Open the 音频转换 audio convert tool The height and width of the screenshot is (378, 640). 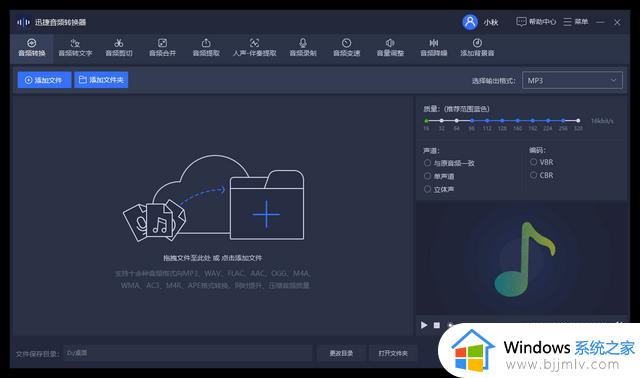click(32, 48)
